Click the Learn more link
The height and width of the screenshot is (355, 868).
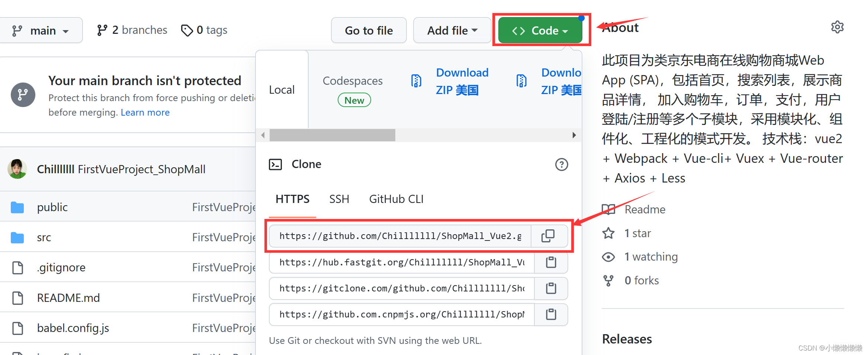coord(145,112)
